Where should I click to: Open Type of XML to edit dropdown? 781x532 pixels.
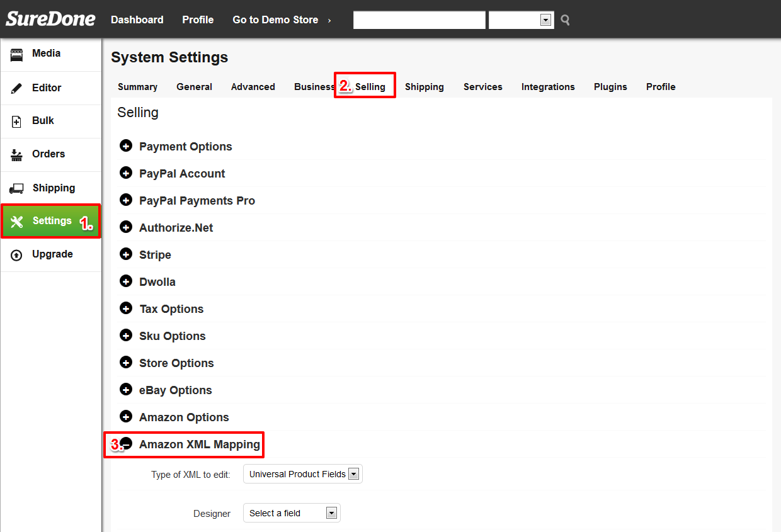coord(303,474)
